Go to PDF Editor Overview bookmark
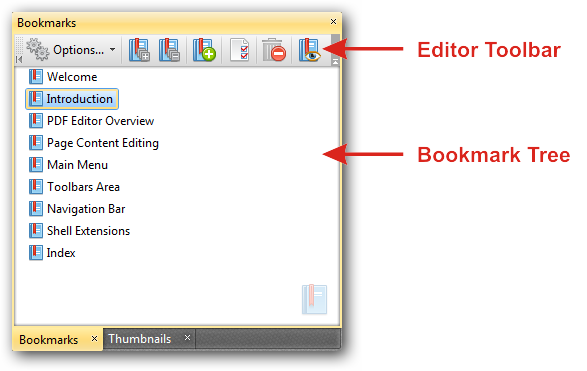Screen dimensions: 587x371 [91, 121]
